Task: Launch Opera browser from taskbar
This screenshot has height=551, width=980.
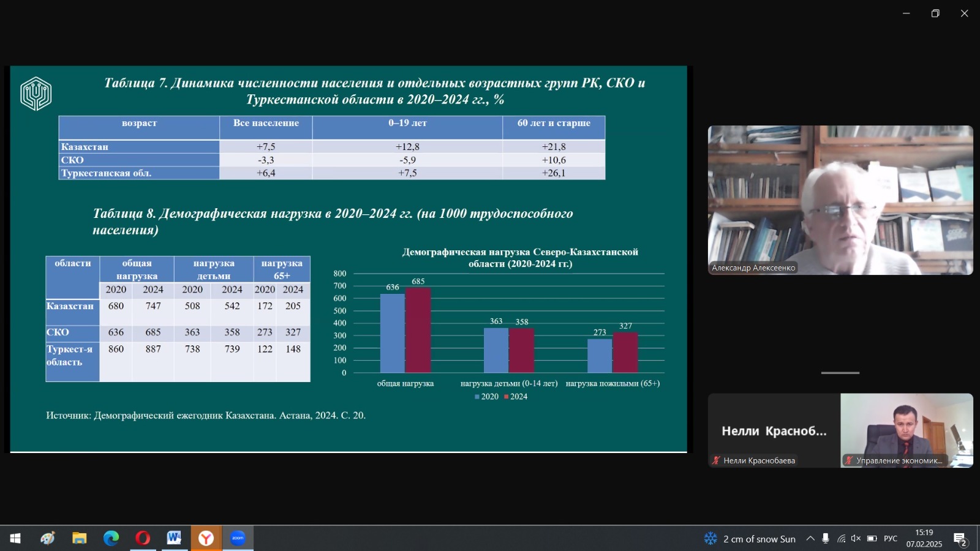Action: [143, 538]
